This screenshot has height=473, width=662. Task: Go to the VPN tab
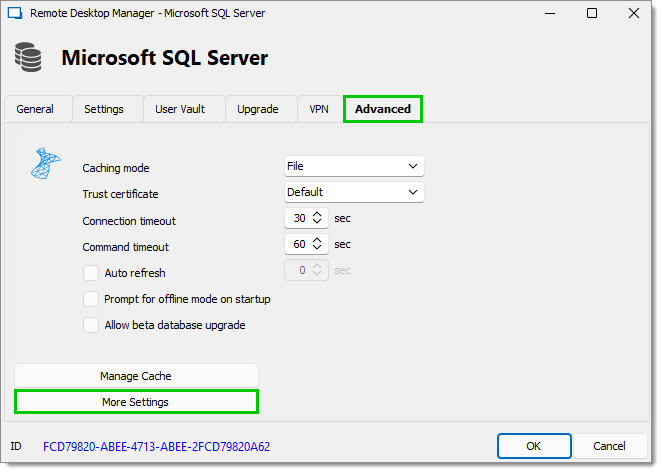[319, 109]
